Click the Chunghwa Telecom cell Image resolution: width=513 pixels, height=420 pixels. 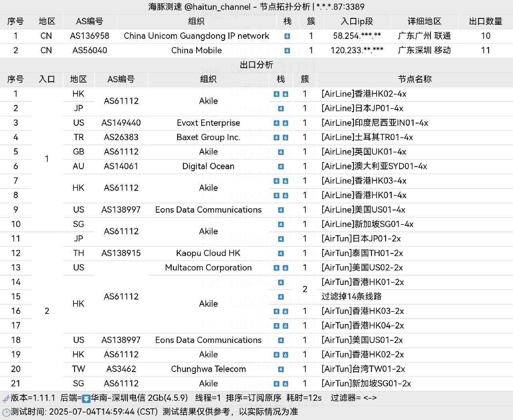(x=208, y=369)
